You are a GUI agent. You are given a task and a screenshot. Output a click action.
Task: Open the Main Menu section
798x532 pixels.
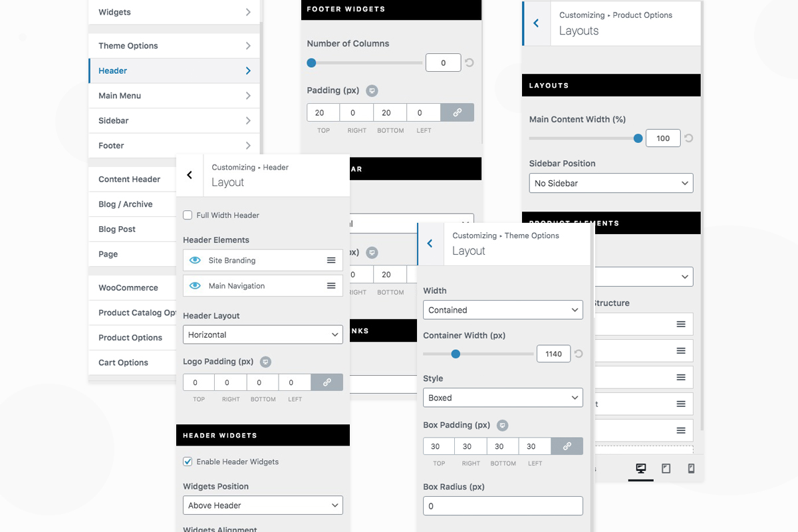pyautogui.click(x=174, y=96)
